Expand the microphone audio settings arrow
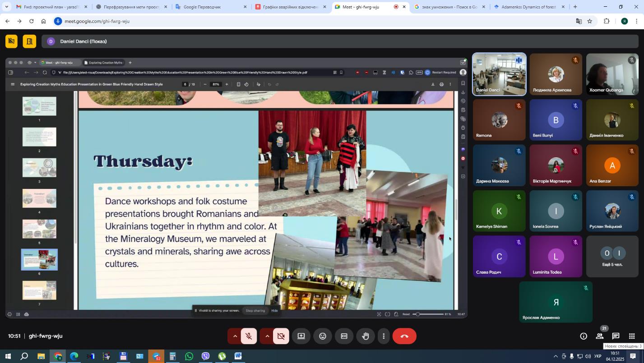The width and height of the screenshot is (644, 363). pos(235,336)
